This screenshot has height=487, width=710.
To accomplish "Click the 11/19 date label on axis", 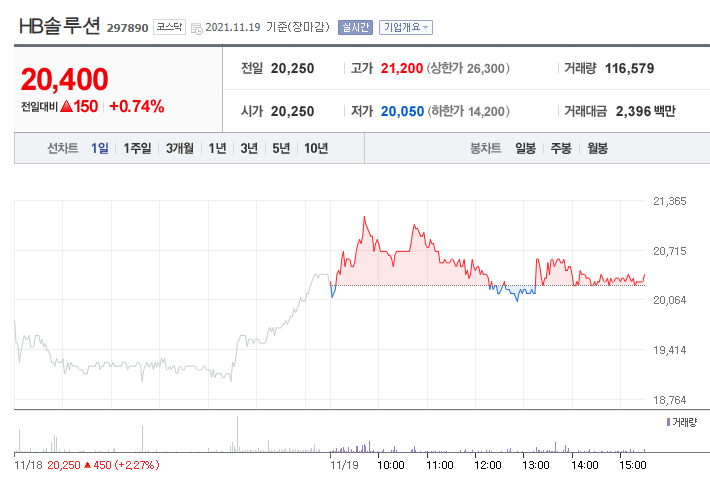I will coord(344,465).
